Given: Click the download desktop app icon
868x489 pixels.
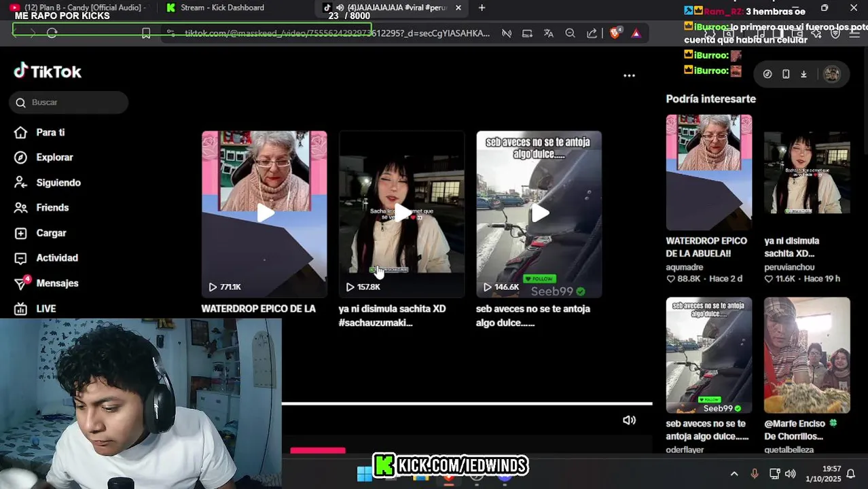Looking at the screenshot, I should [803, 74].
